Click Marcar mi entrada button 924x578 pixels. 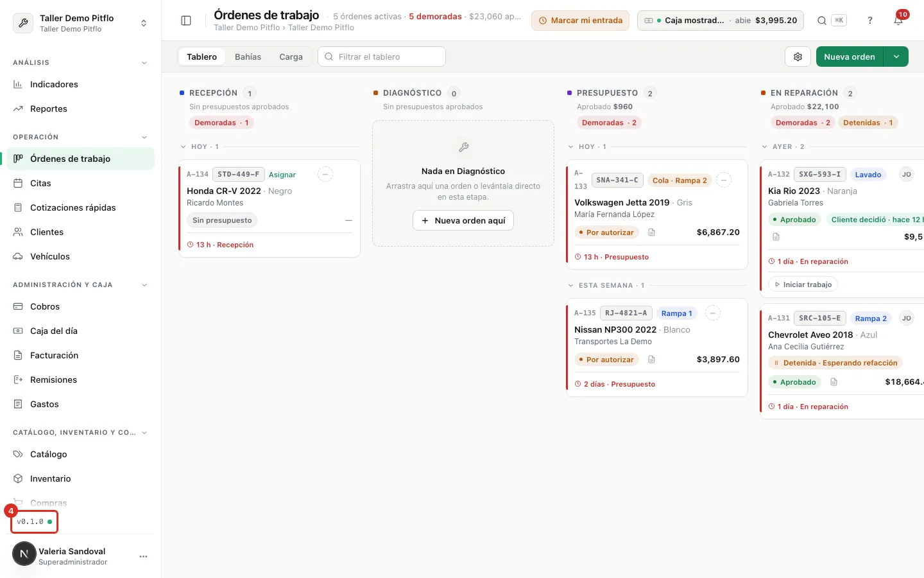580,21
